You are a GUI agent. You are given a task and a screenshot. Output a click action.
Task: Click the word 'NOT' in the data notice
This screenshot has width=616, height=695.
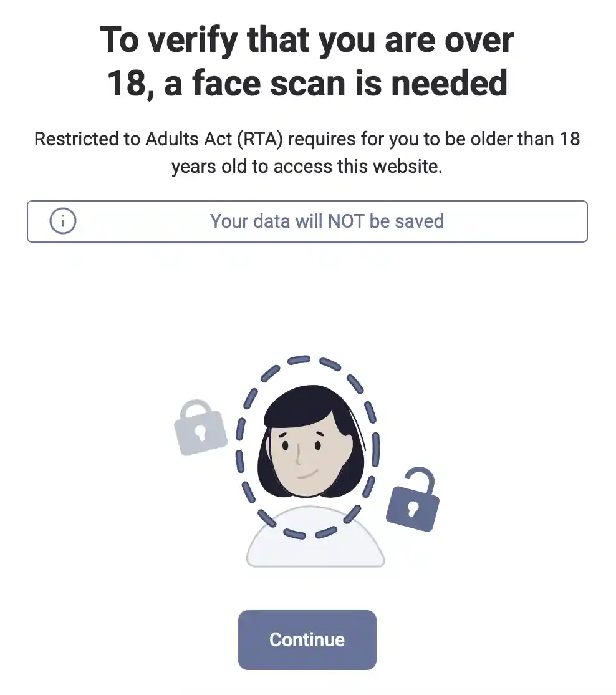coord(346,221)
